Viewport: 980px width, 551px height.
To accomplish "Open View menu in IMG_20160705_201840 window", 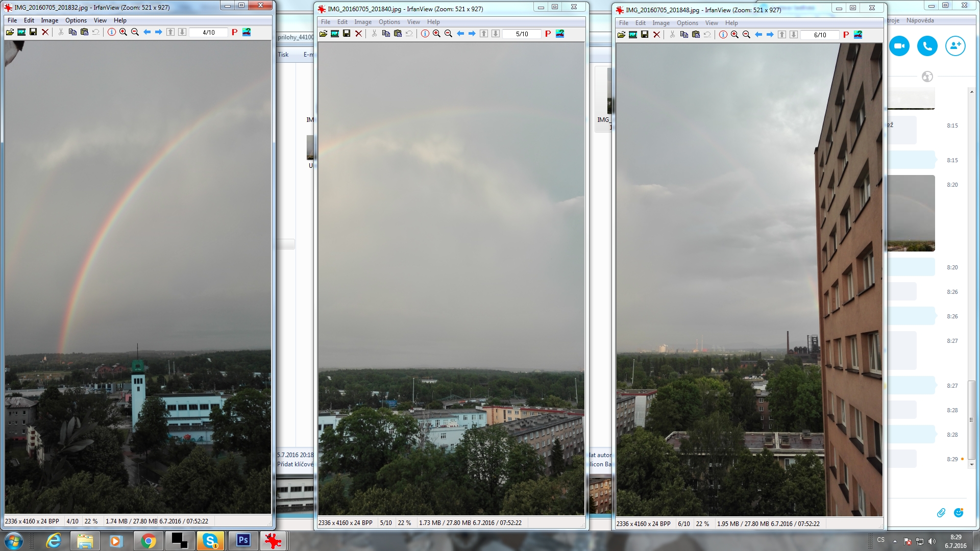I will 413,22.
